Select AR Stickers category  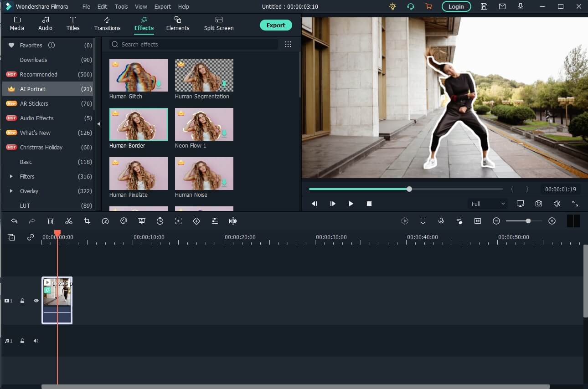tap(48, 103)
